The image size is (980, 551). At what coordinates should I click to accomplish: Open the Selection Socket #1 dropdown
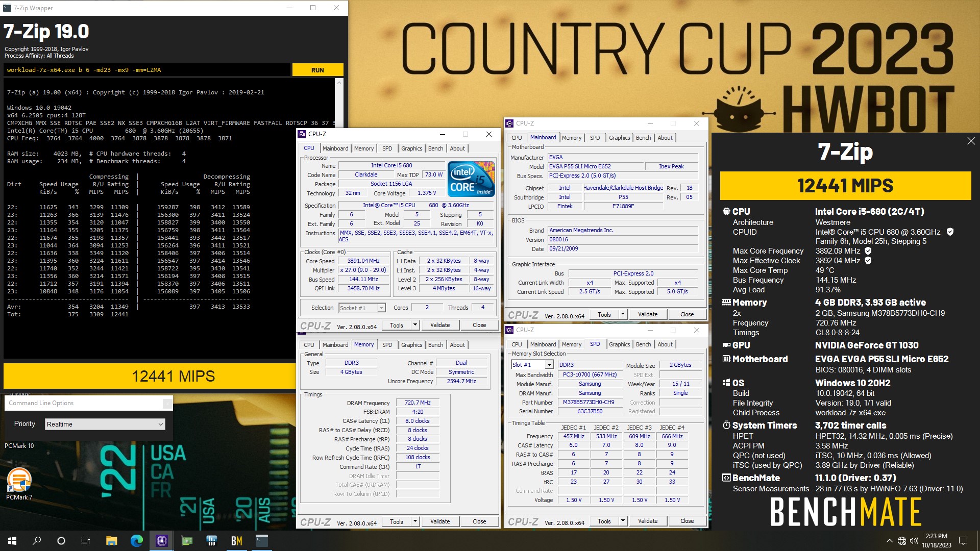(362, 308)
